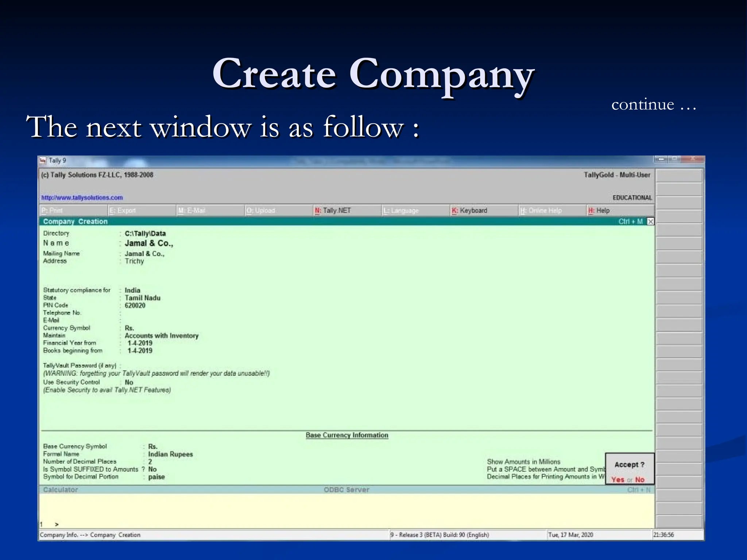The width and height of the screenshot is (747, 560).
Task: Click the Telephone No. field label
Action: point(62,313)
